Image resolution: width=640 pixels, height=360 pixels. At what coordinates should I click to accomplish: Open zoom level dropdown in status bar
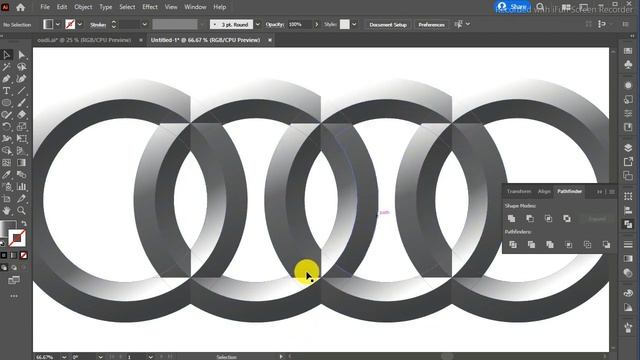pos(64,357)
